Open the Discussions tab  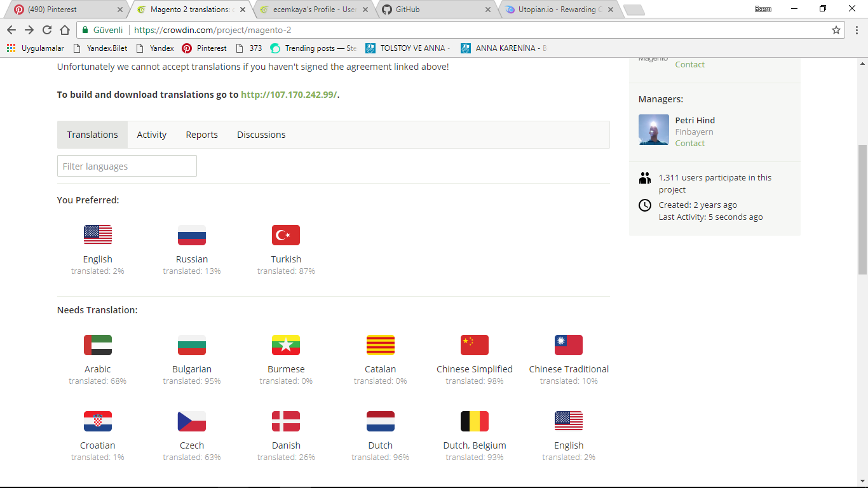(261, 135)
